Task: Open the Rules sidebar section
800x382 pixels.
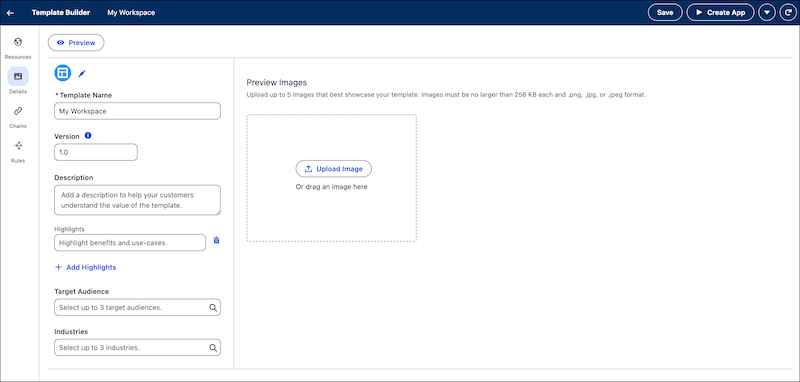Action: click(x=18, y=151)
